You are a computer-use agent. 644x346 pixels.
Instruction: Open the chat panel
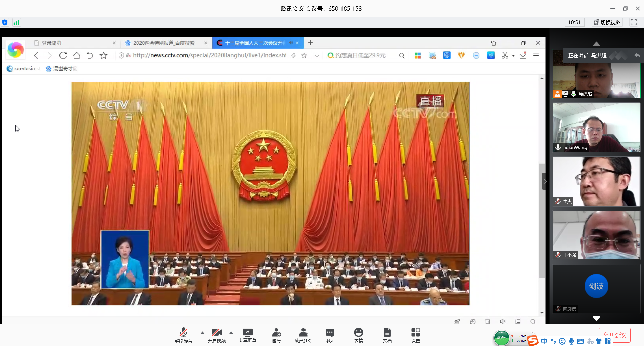point(330,333)
